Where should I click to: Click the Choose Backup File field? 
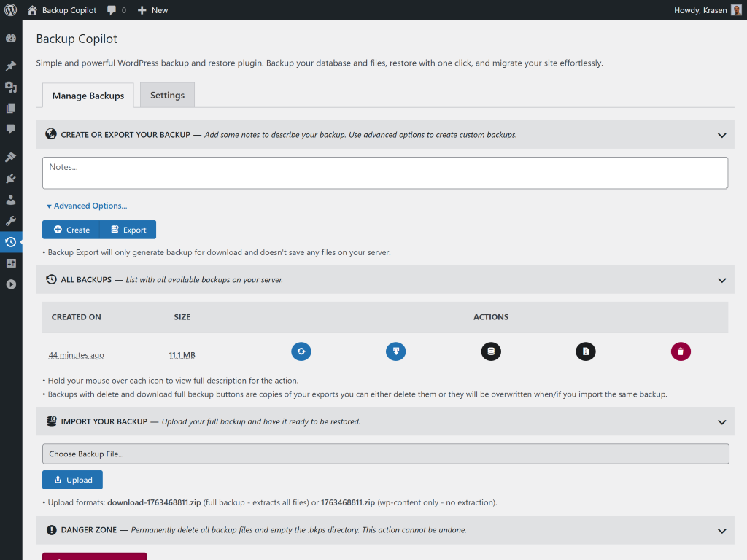pos(385,454)
